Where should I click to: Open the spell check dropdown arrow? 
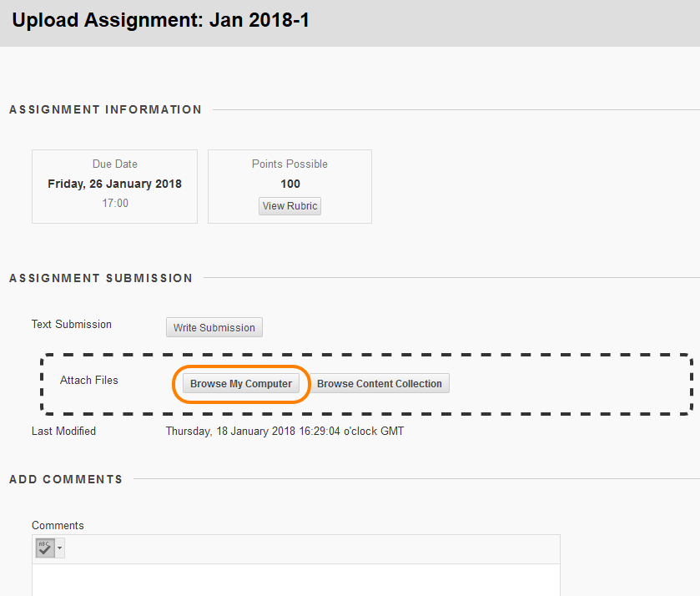(x=60, y=548)
